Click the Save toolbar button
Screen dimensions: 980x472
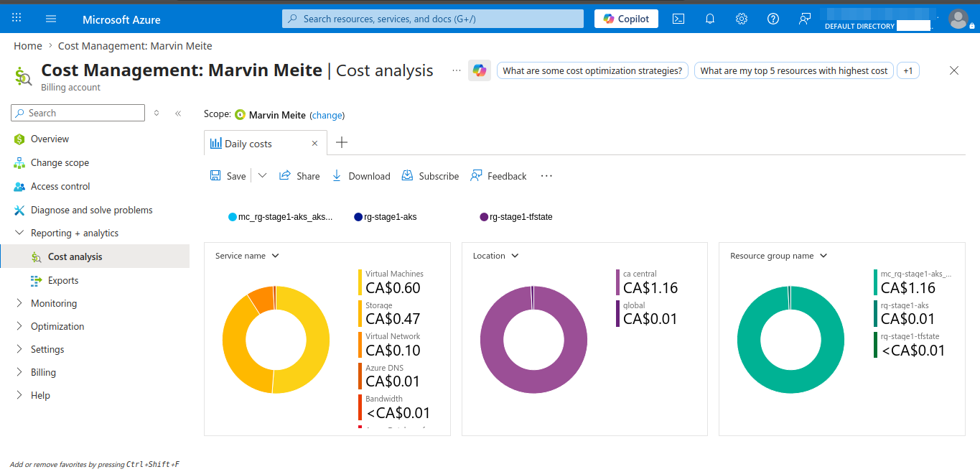(228, 176)
